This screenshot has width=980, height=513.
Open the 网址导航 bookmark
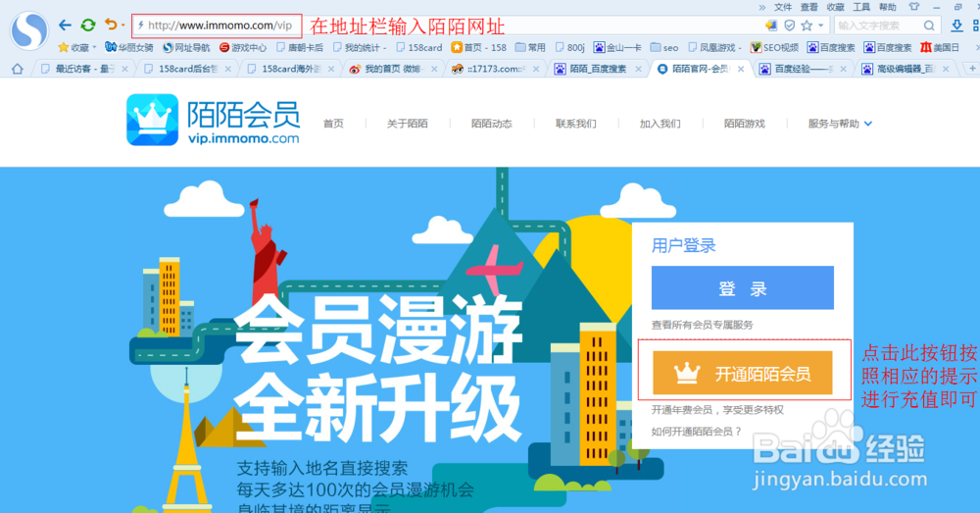pos(186,47)
